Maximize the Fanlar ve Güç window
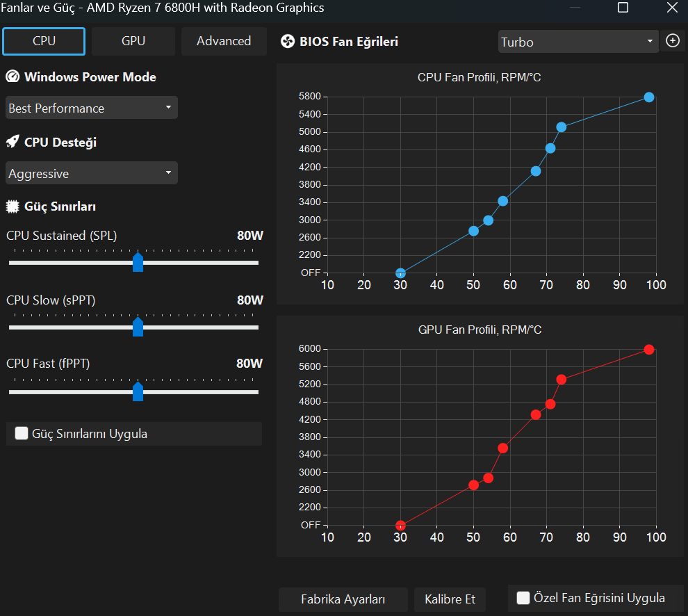Screen dimensions: 688x616 pos(623,8)
